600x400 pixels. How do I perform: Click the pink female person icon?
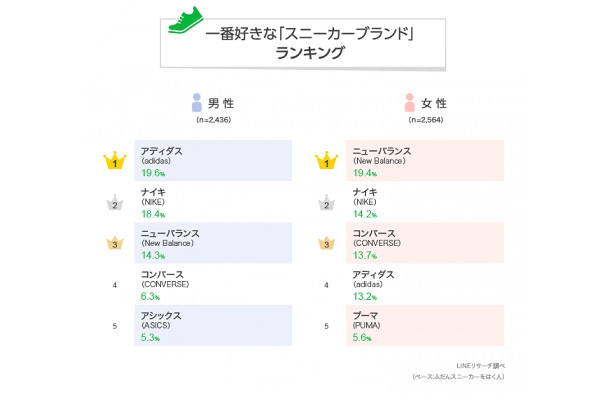[x=409, y=103]
